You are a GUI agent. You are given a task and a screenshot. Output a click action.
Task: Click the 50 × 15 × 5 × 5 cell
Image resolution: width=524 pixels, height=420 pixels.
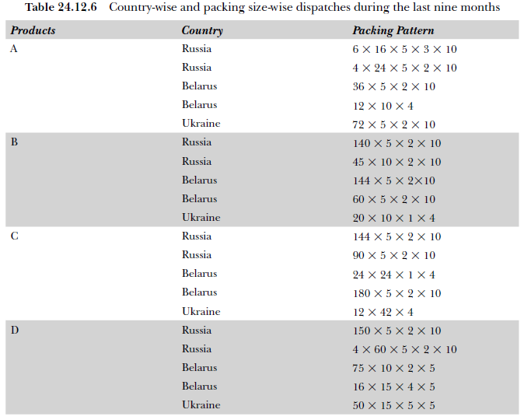pyautogui.click(x=393, y=405)
